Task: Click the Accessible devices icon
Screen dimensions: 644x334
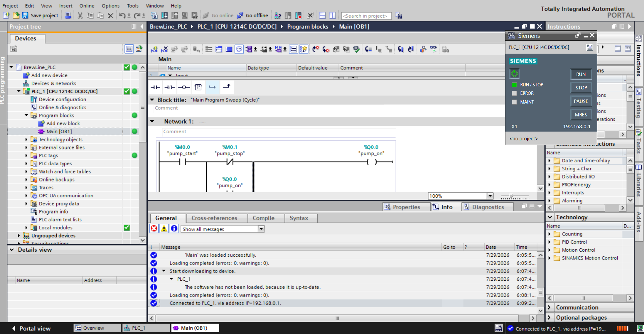Action: 278,16
